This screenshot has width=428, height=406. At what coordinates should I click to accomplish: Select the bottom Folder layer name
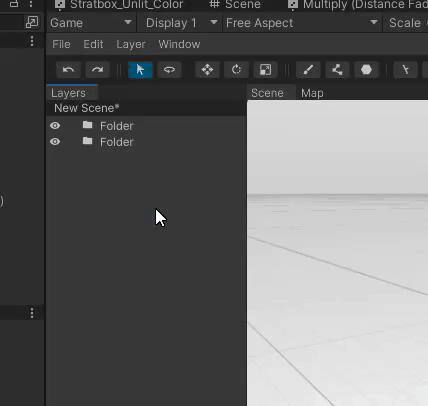pos(117,142)
